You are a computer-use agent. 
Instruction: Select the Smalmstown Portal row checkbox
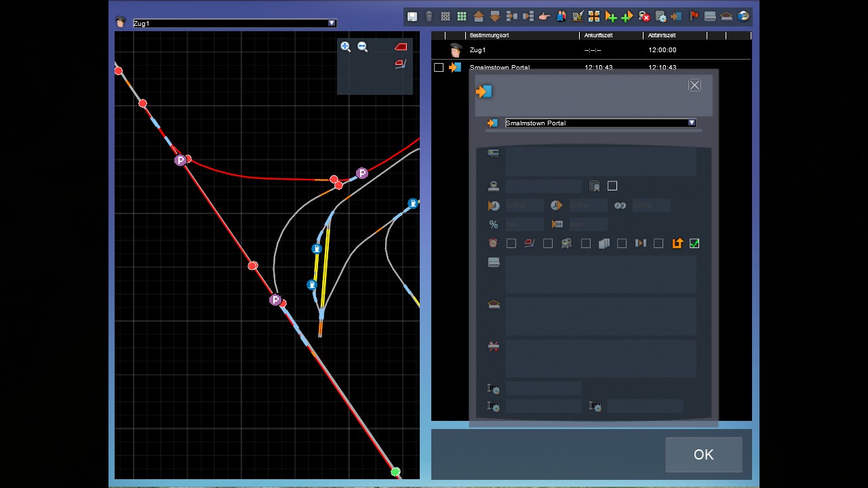point(439,67)
